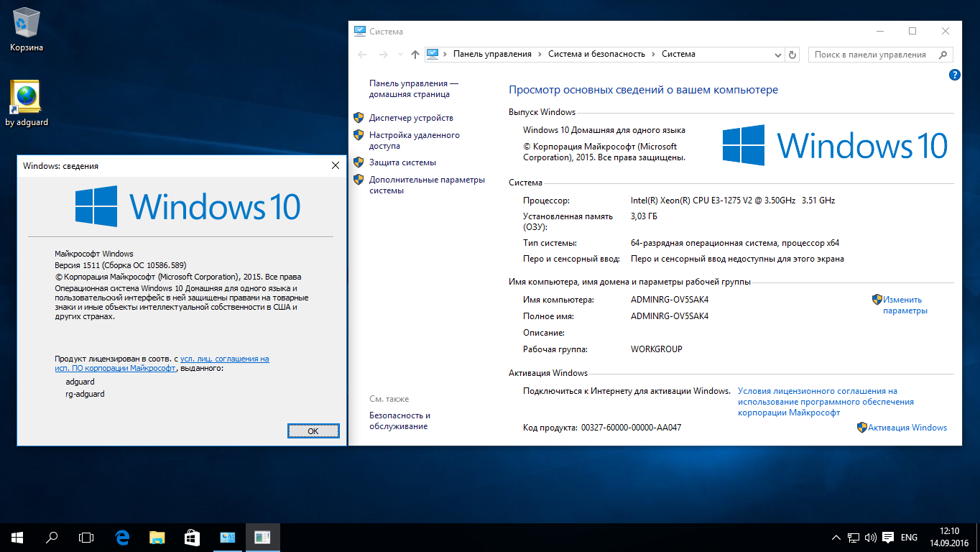
Task: Click the installed memory value '3,03 ГБ'
Action: coord(644,216)
